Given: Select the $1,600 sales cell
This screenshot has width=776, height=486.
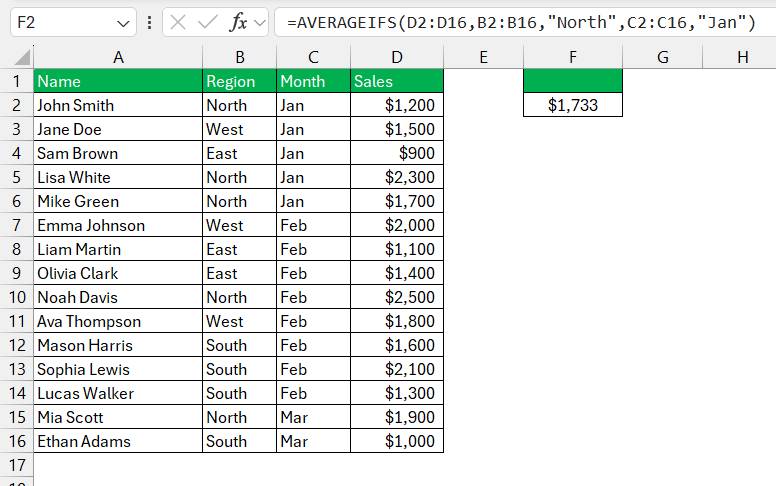Looking at the screenshot, I should pyautogui.click(x=397, y=345).
